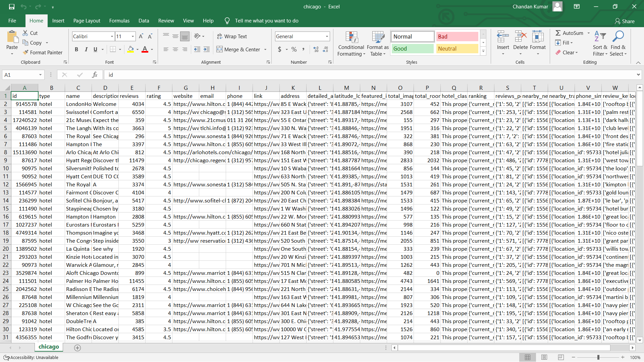Expand the font name dropdown
644x362 pixels.
point(112,36)
